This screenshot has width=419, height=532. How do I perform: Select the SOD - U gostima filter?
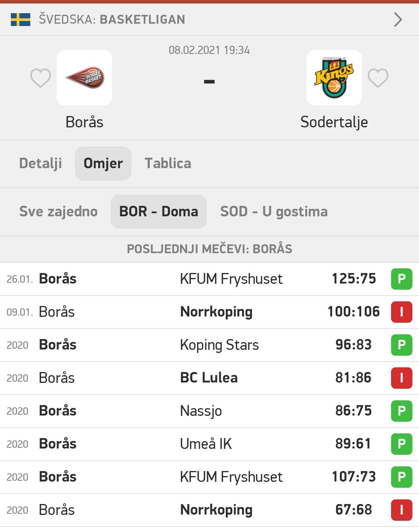[x=274, y=212]
